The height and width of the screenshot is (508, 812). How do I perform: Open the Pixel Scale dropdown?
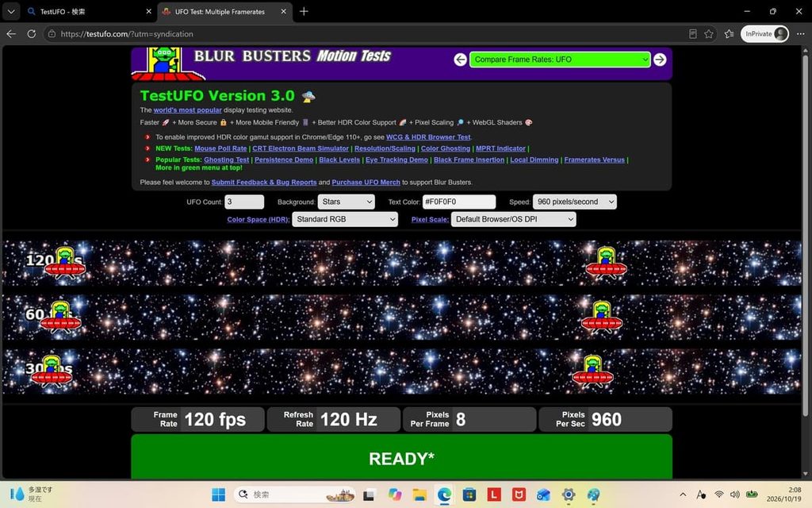[x=513, y=219]
